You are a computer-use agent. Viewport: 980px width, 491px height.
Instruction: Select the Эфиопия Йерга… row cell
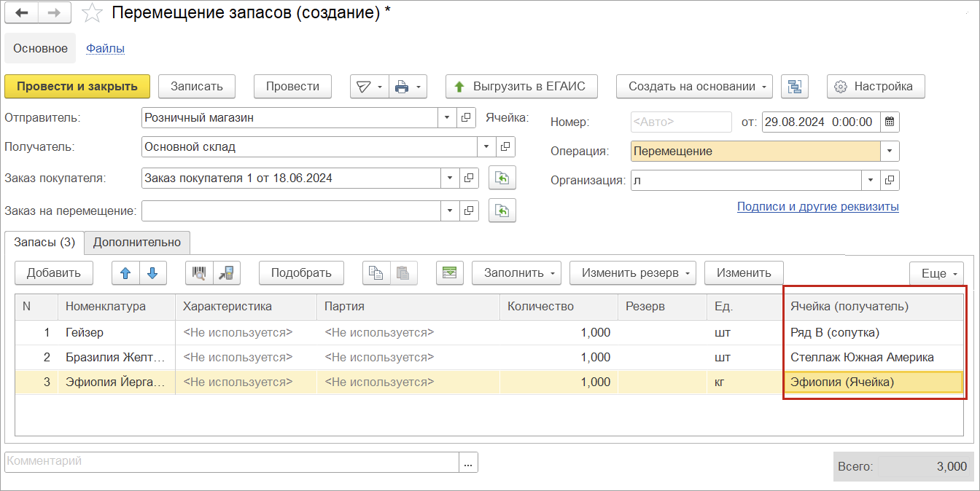[117, 382]
